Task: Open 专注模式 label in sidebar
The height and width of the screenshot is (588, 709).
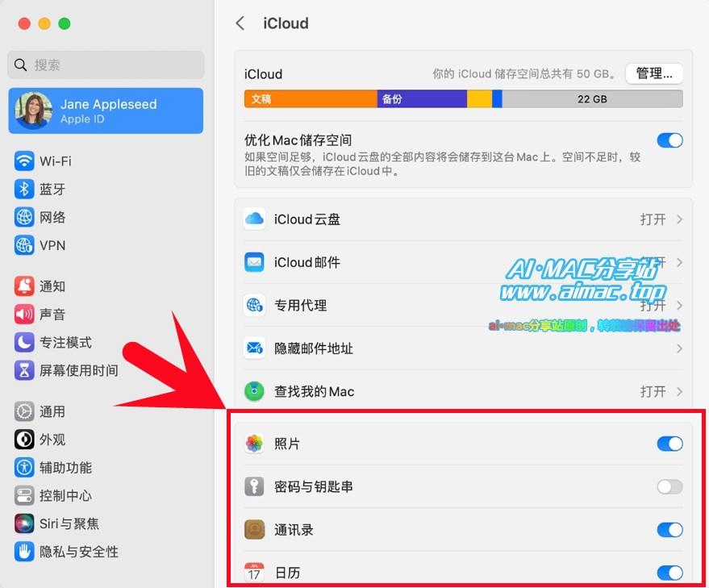Action: pos(65,343)
